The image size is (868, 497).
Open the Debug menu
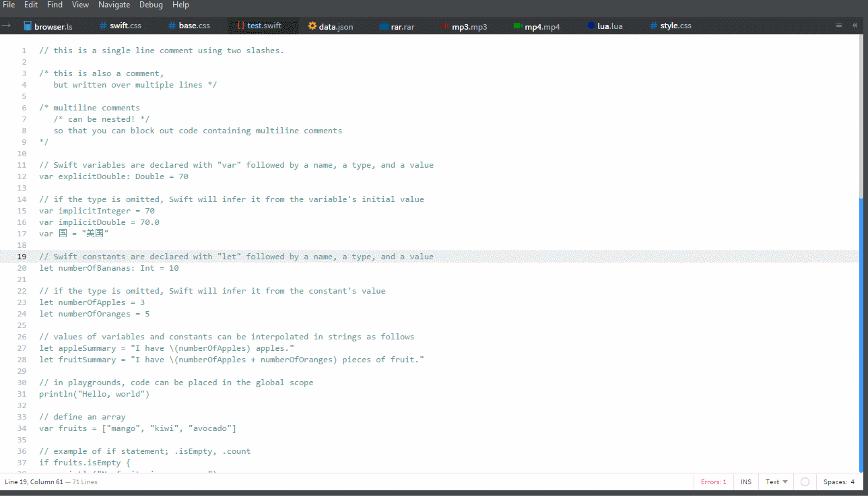(x=151, y=5)
